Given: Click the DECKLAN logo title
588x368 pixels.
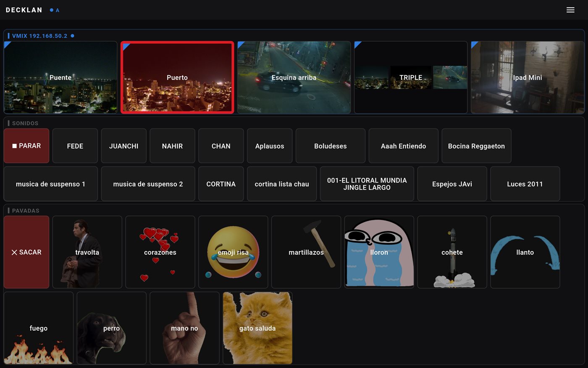Looking at the screenshot, I should tap(24, 10).
